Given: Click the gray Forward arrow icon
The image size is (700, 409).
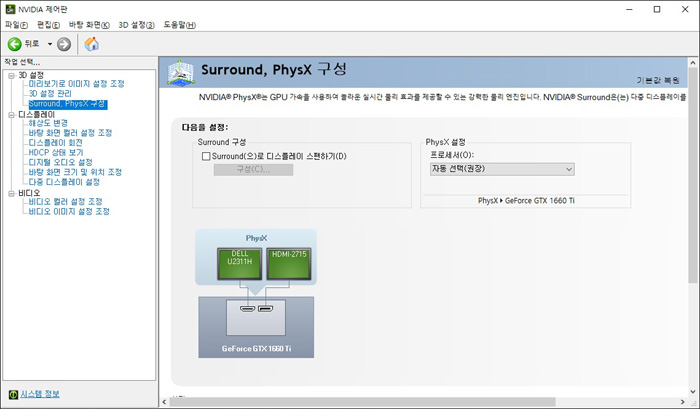Looking at the screenshot, I should point(64,44).
